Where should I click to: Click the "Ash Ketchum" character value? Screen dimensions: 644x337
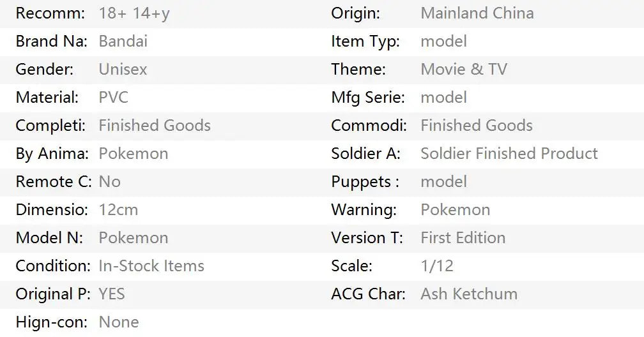click(468, 294)
